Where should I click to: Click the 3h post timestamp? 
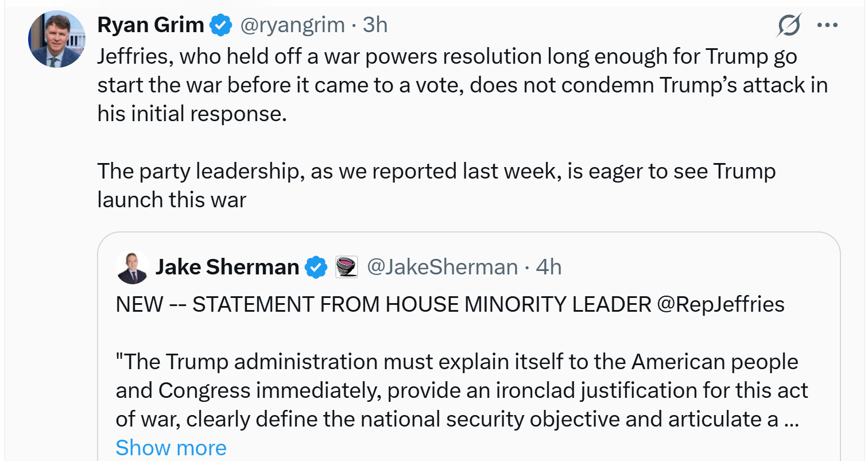pyautogui.click(x=375, y=25)
